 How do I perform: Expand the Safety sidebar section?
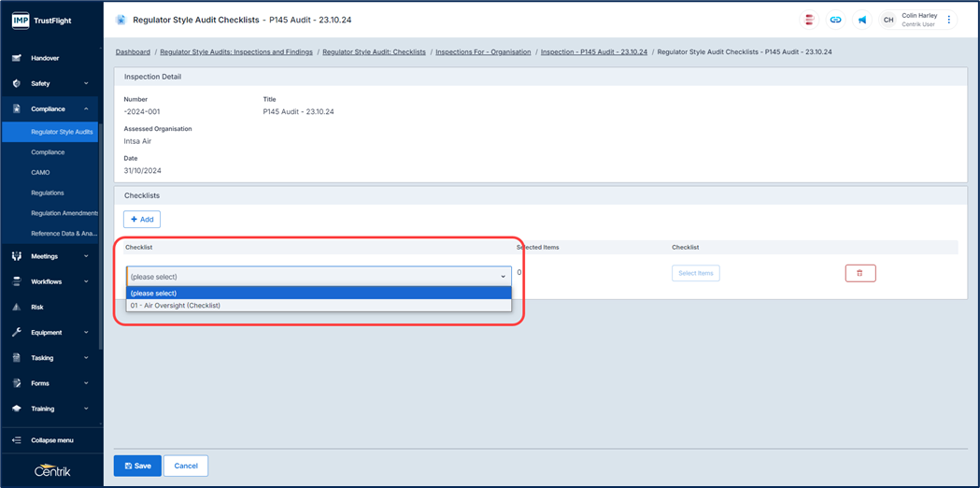[x=86, y=83]
